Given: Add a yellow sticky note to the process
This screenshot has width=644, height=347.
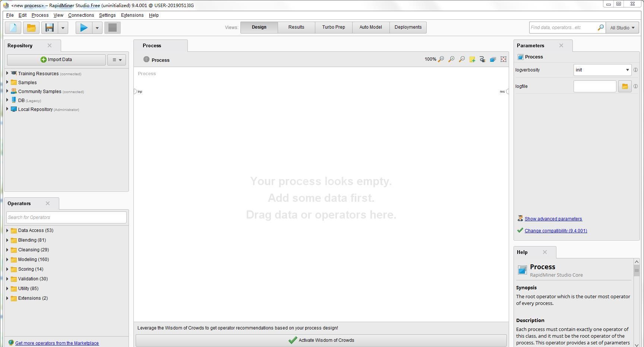Looking at the screenshot, I should tap(472, 59).
